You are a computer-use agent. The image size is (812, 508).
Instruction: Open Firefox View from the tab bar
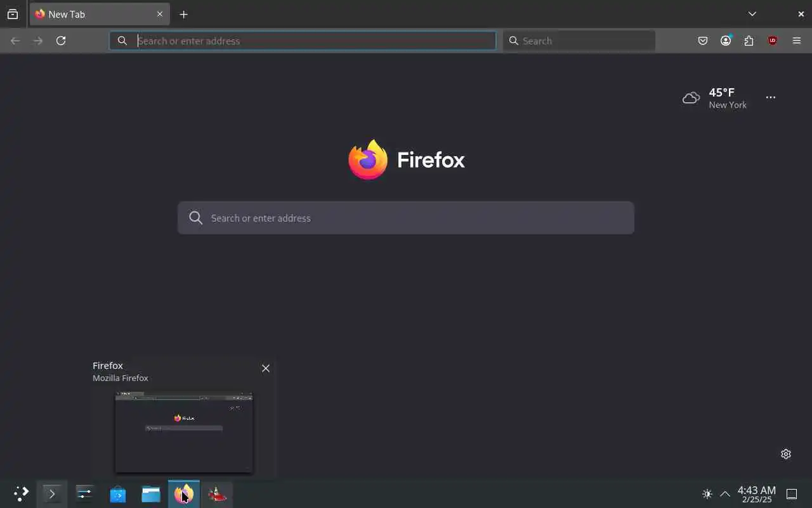(x=13, y=14)
